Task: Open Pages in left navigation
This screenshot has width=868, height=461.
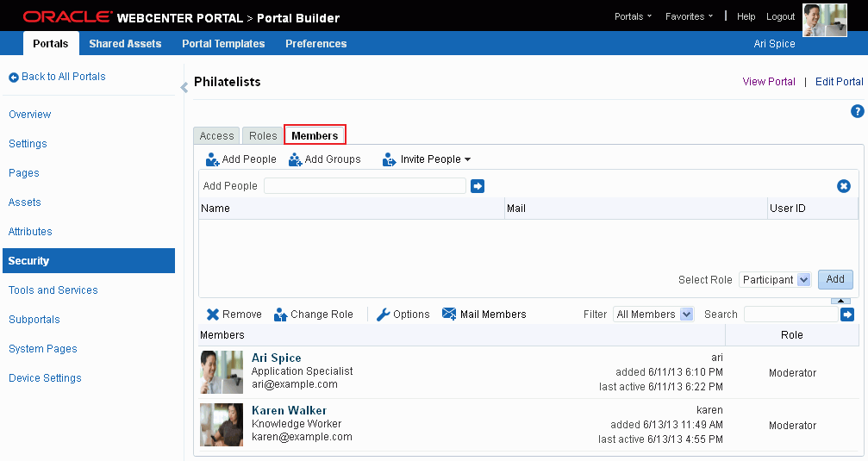Action: click(x=24, y=172)
